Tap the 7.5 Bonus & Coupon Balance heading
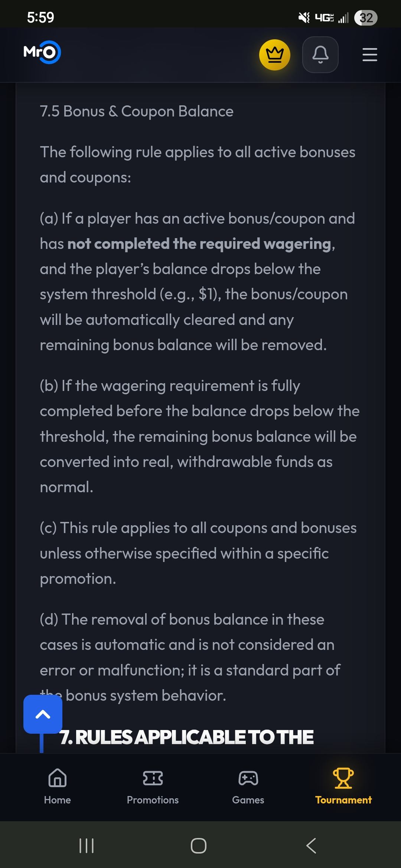The width and height of the screenshot is (401, 868). 137,111
